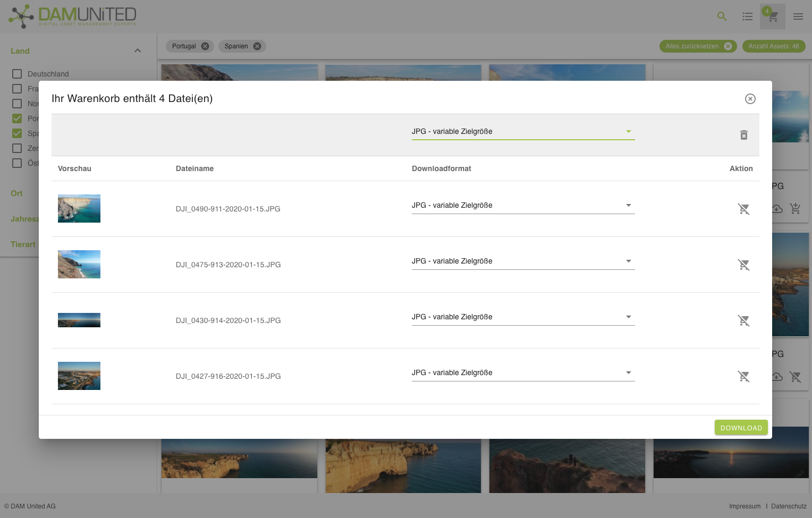
Task: Open the global download format dropdown
Action: click(523, 131)
